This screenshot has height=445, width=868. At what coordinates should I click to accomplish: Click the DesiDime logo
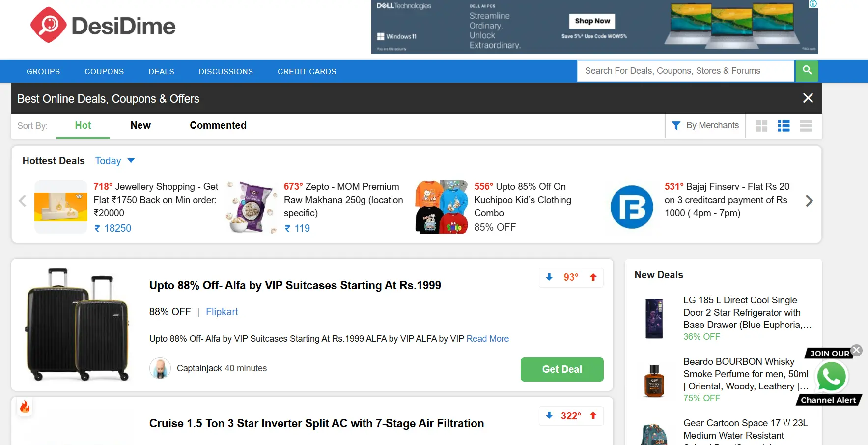pyautogui.click(x=103, y=26)
